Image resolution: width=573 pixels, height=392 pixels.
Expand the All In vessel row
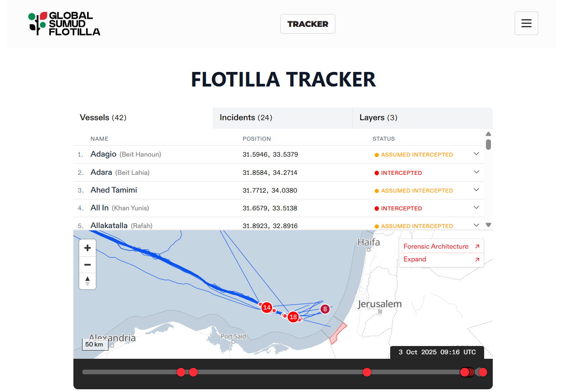(x=476, y=208)
